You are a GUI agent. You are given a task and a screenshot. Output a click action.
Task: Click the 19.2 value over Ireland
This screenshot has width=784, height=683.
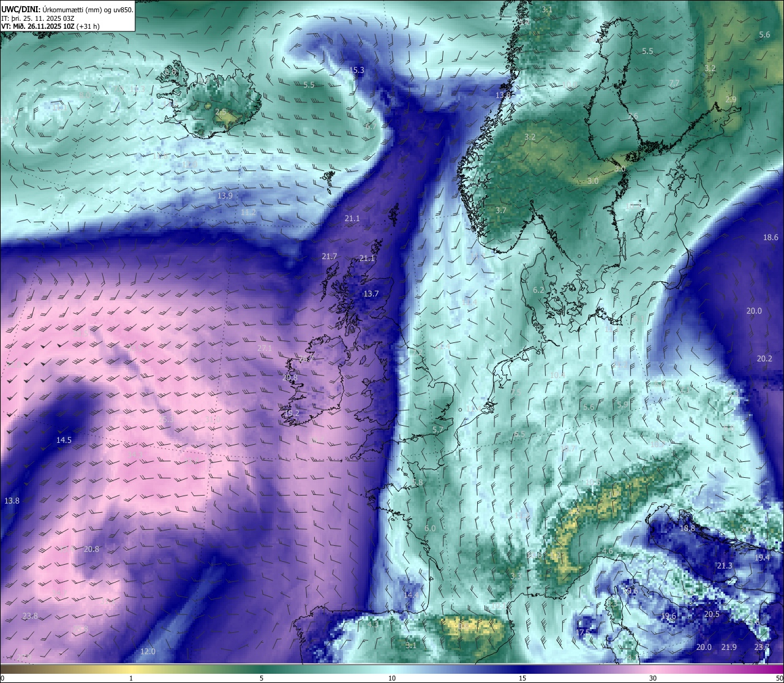pos(292,413)
